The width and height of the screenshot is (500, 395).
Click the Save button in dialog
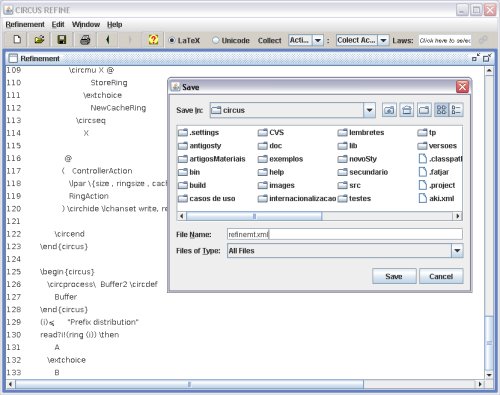pyautogui.click(x=394, y=276)
